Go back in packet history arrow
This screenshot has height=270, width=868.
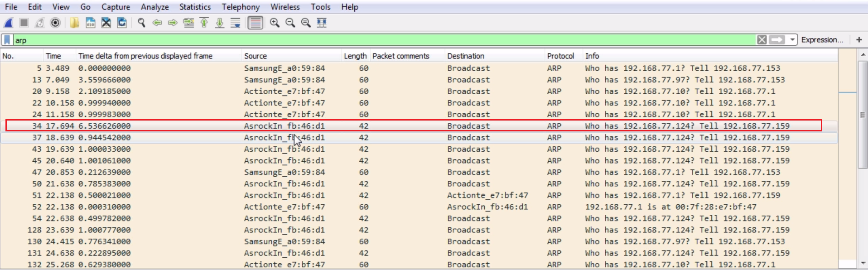157,23
